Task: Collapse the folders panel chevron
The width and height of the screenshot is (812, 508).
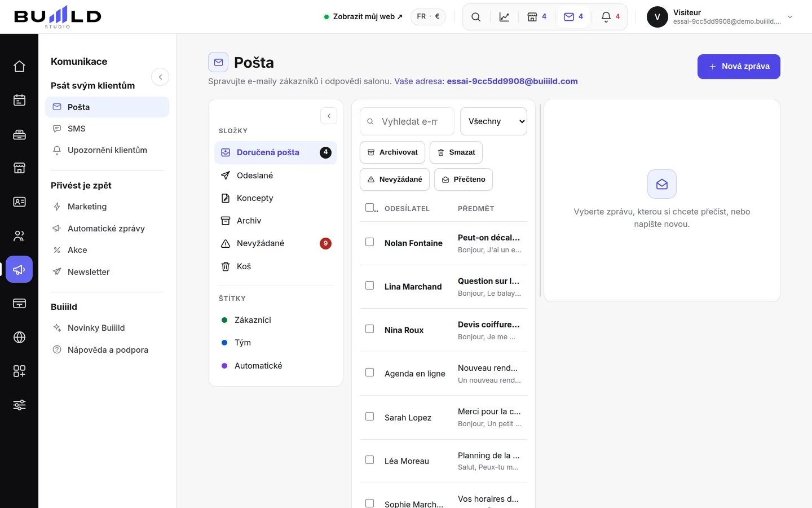Action: (329, 116)
